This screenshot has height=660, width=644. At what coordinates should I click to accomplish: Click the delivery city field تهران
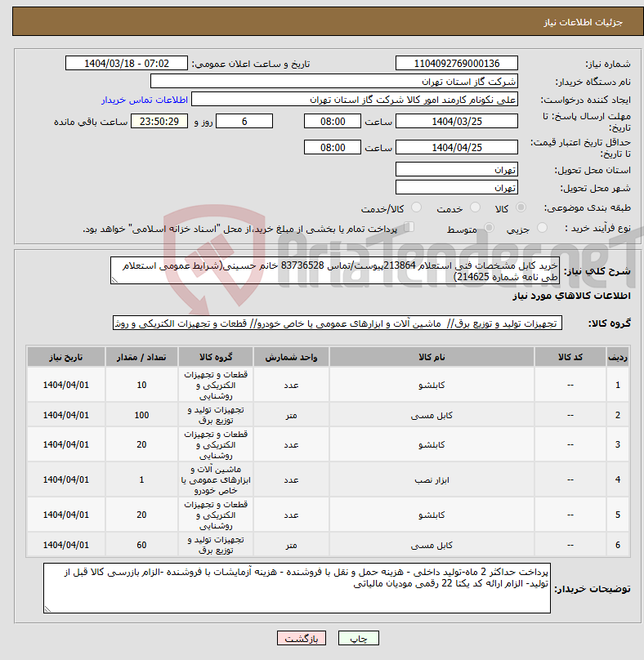tap(457, 188)
